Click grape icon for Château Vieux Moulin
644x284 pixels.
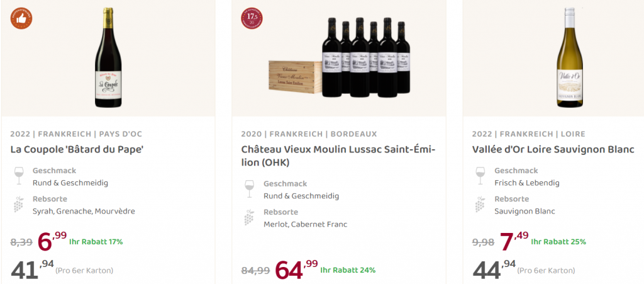point(250,217)
